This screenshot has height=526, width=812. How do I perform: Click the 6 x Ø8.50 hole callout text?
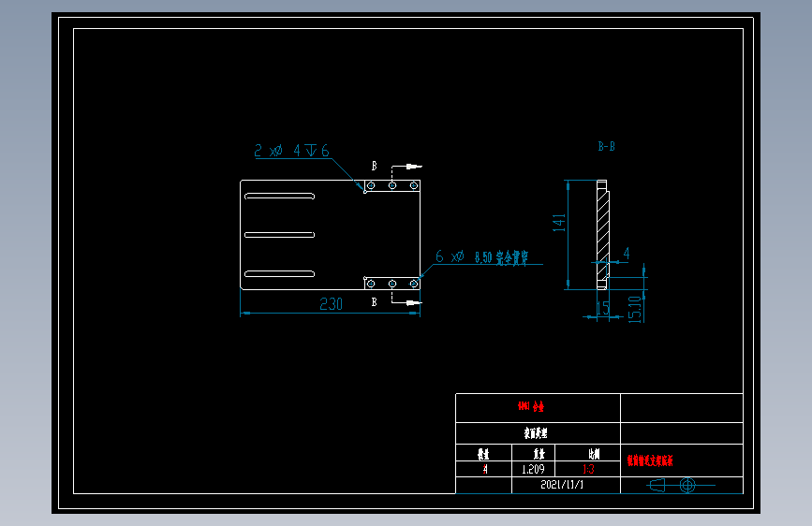pos(481,256)
